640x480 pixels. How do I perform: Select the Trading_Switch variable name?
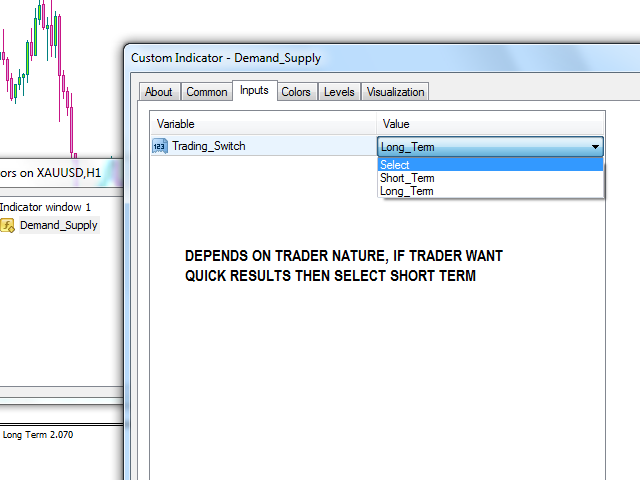(x=208, y=146)
